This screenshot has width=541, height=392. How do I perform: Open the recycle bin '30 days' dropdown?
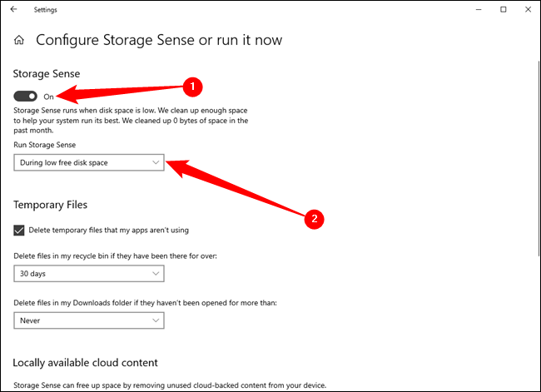pyautogui.click(x=89, y=274)
